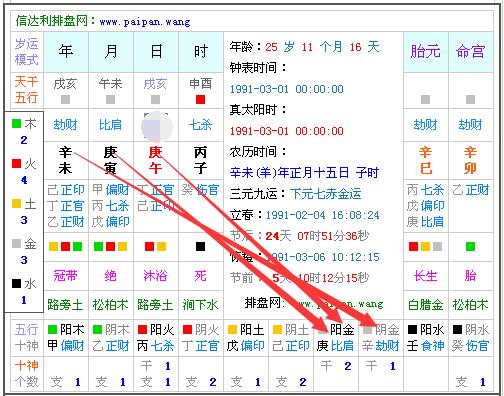Viewport: 504px width, 396px height.
Task: Open the 胎元 column header
Action: coord(425,52)
